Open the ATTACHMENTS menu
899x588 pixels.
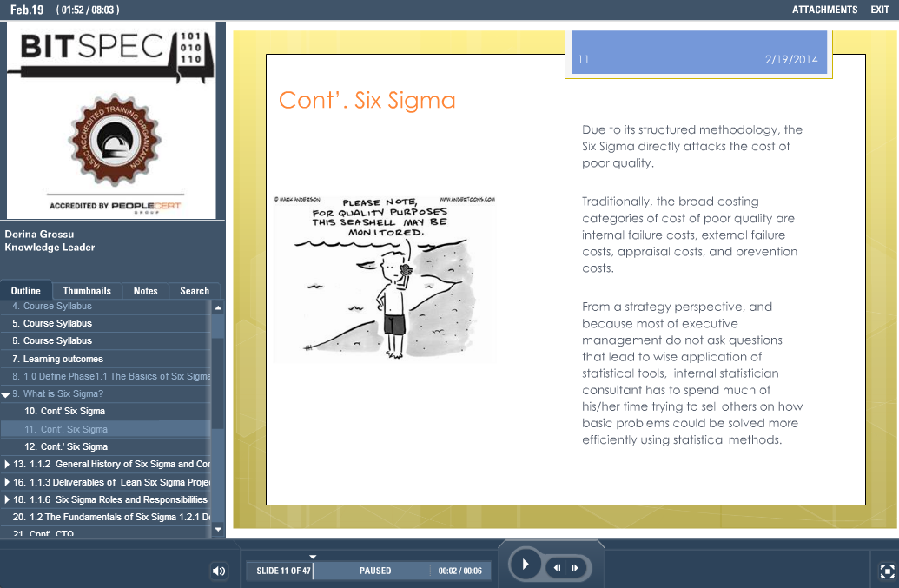click(x=824, y=10)
